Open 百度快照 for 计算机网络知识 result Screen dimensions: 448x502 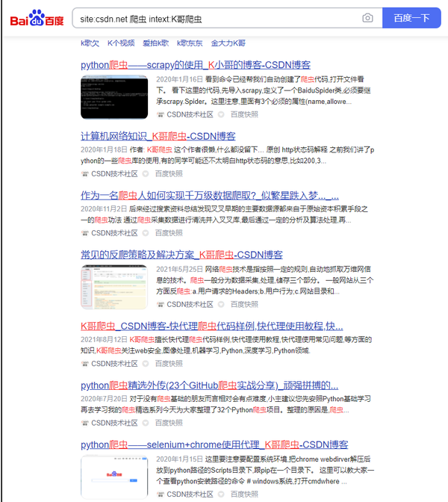pos(169,174)
